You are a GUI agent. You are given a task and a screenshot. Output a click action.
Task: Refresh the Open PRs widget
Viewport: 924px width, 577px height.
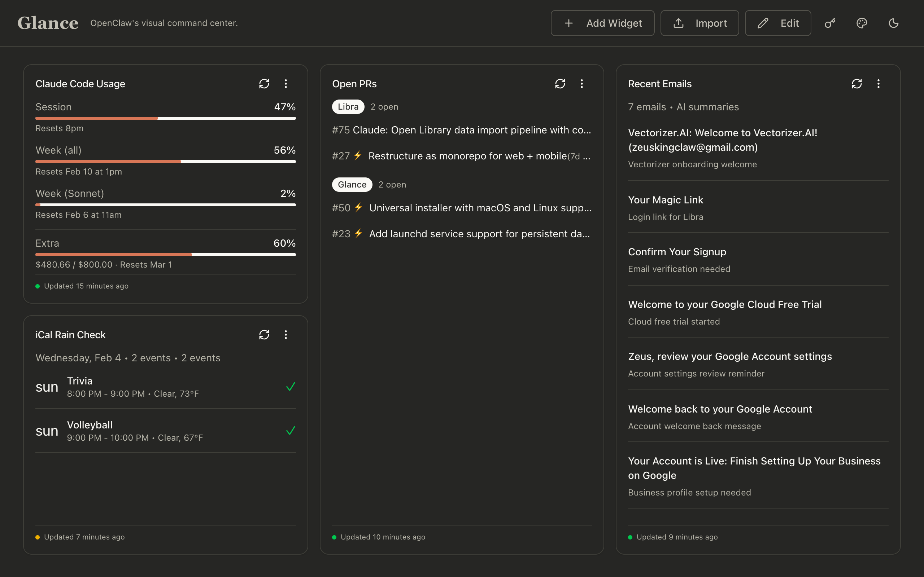(560, 84)
